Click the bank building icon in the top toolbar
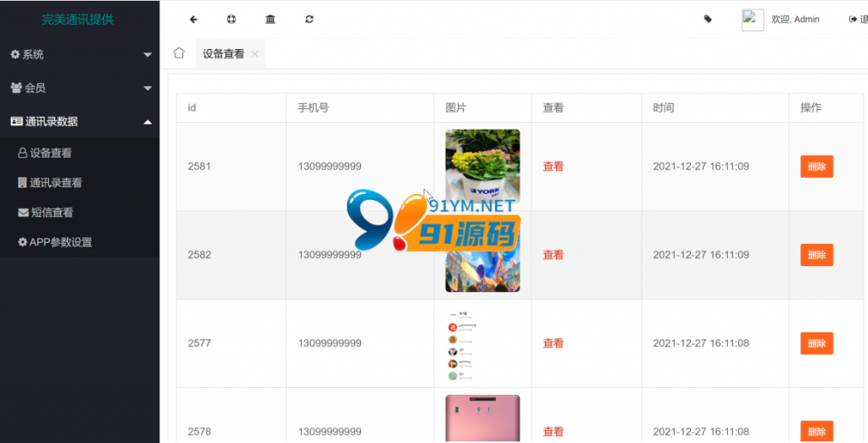Screen dimensions: 868x443 coord(270,19)
